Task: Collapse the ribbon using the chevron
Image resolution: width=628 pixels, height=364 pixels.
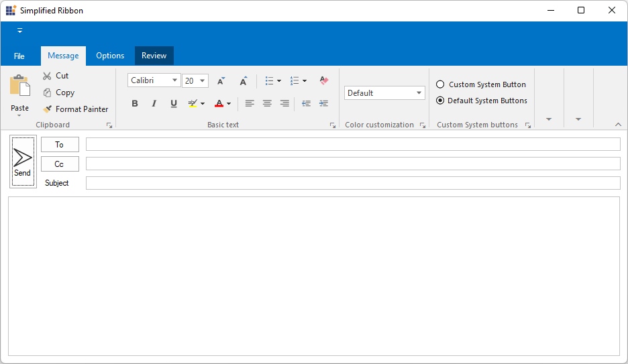Action: pyautogui.click(x=618, y=124)
